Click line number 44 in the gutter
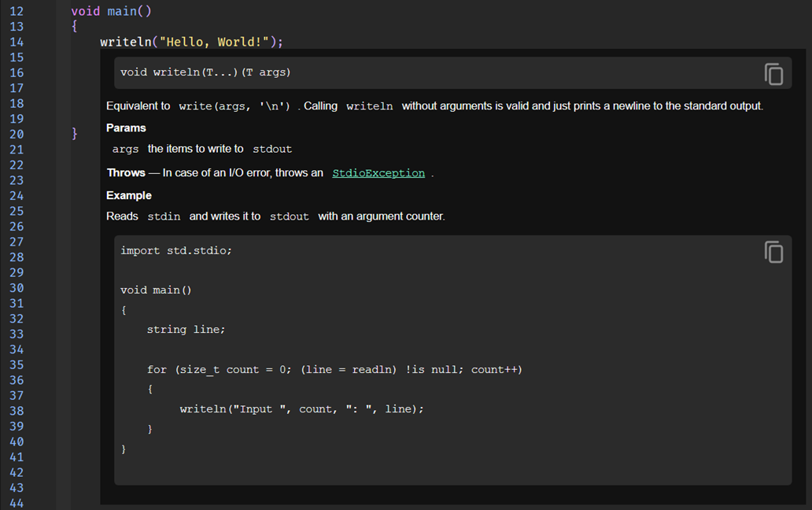 (17, 503)
